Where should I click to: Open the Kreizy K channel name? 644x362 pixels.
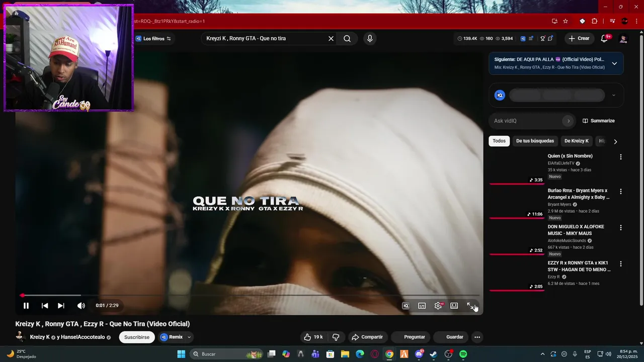pyautogui.click(x=40, y=337)
